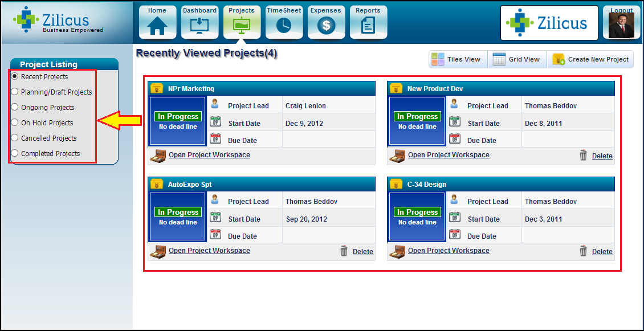Switch to Grid View
Screen dimensions: 644x331
point(517,59)
